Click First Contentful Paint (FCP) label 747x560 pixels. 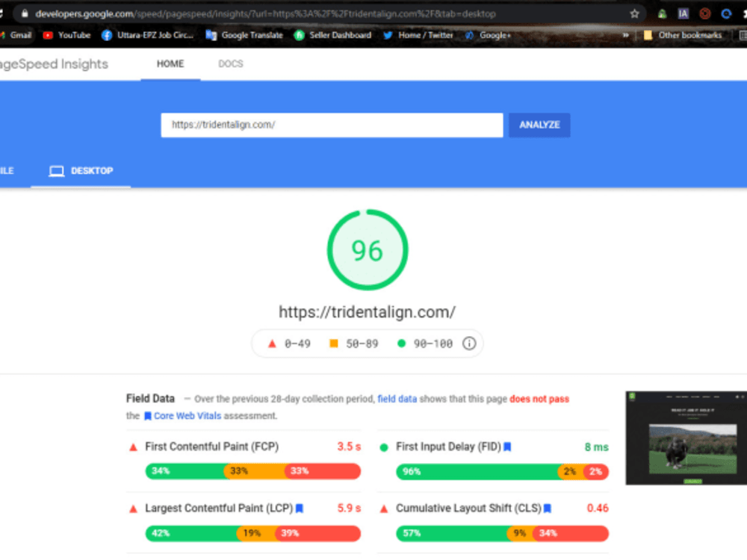pos(212,447)
